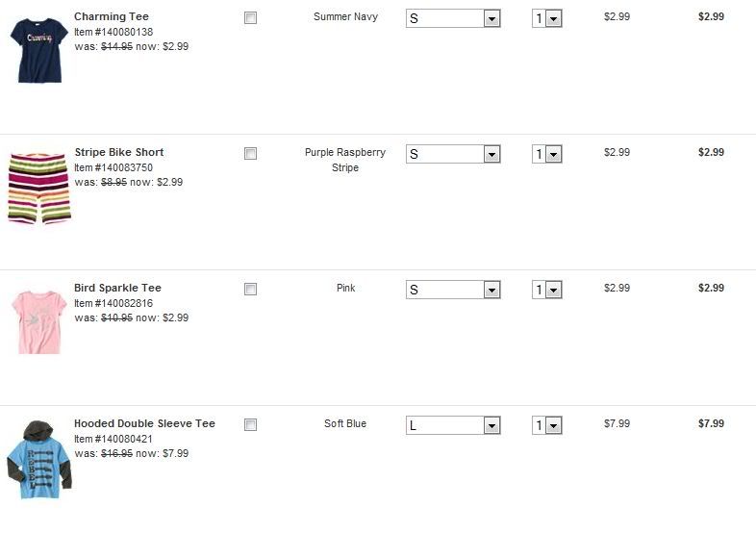Open the size dropdown for Bird Sparkle Tee
The height and width of the screenshot is (533, 756).
[x=453, y=290]
